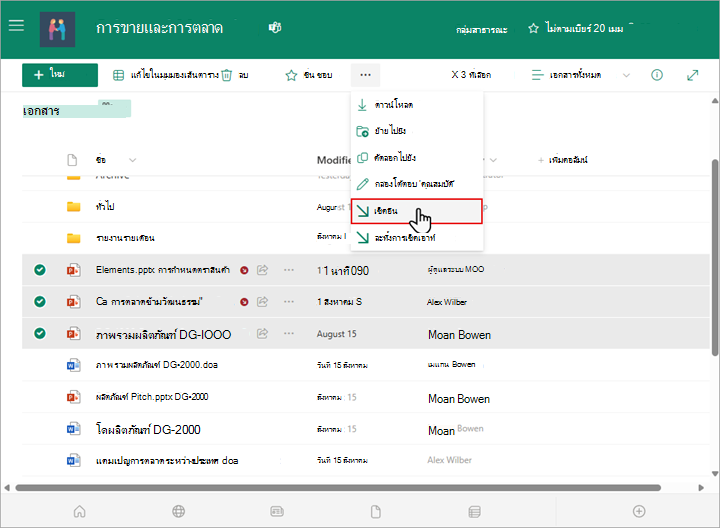Select the Properties pencil menu entry
This screenshot has height=528, width=720.
click(x=417, y=184)
